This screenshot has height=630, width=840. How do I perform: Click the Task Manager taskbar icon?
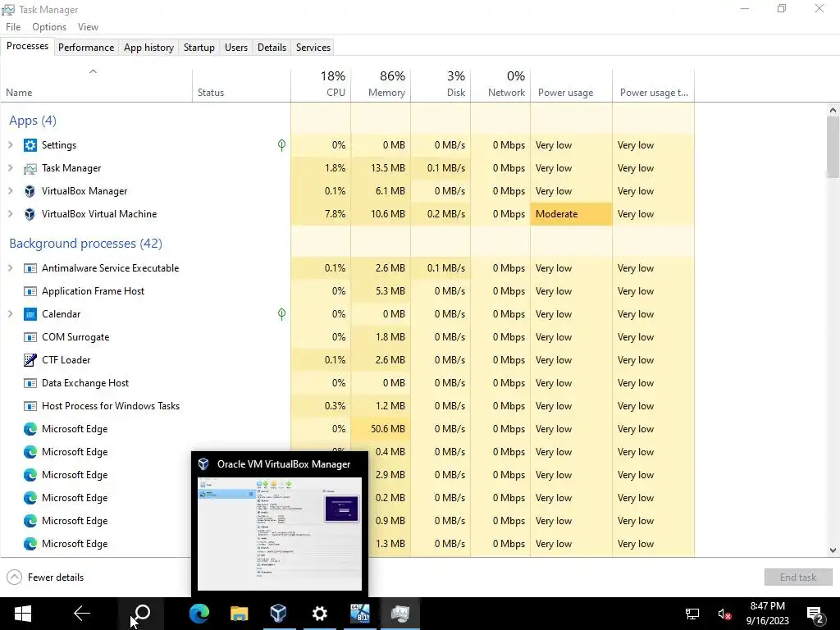(x=400, y=614)
